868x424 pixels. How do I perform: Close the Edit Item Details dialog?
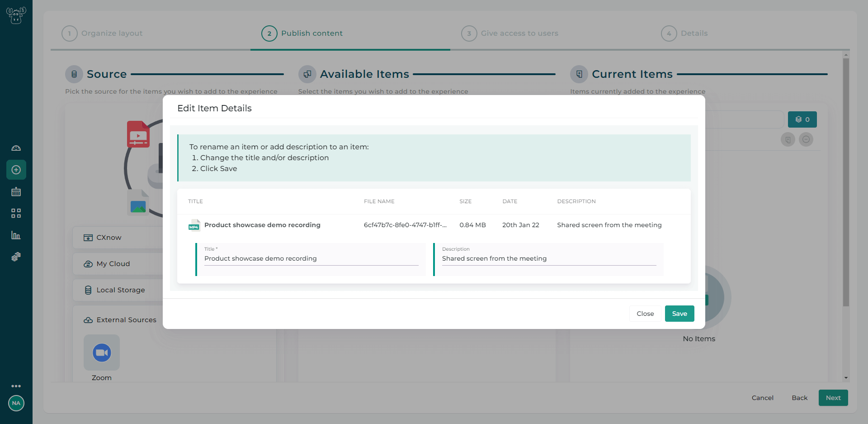645,314
